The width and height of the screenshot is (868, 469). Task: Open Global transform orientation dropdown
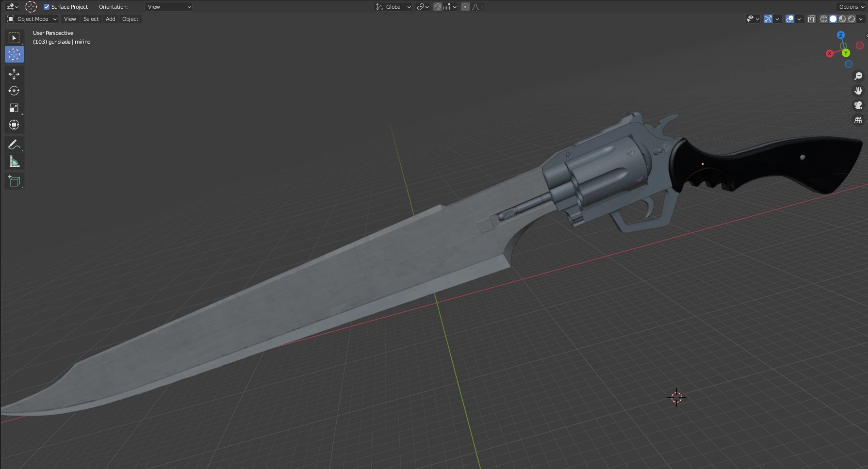pos(393,7)
